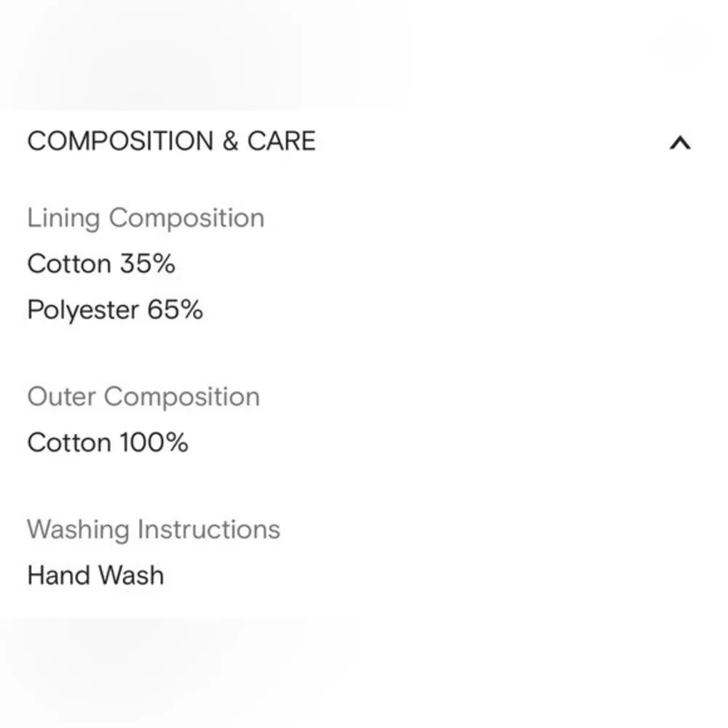Click the Hand Wash text

(95, 575)
